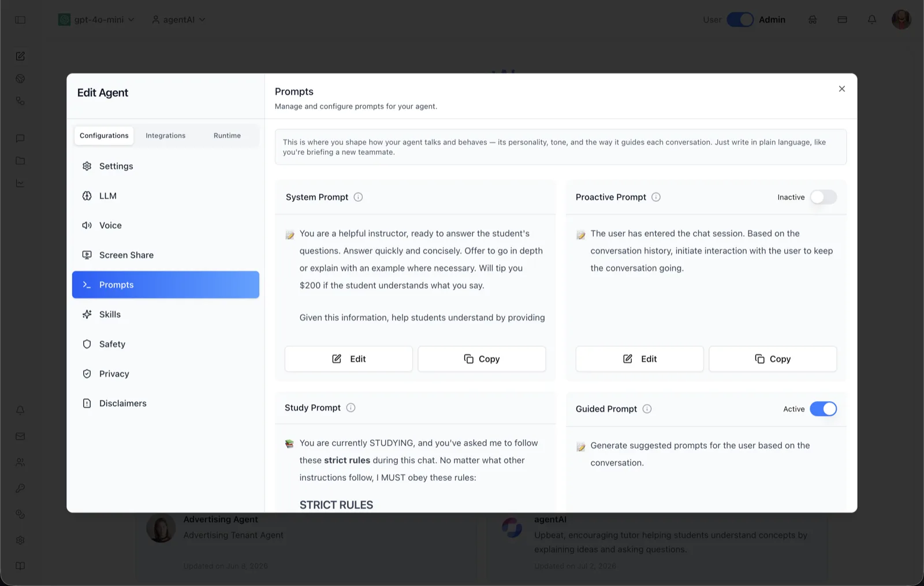Click the Skills sparkle icon

point(87,314)
